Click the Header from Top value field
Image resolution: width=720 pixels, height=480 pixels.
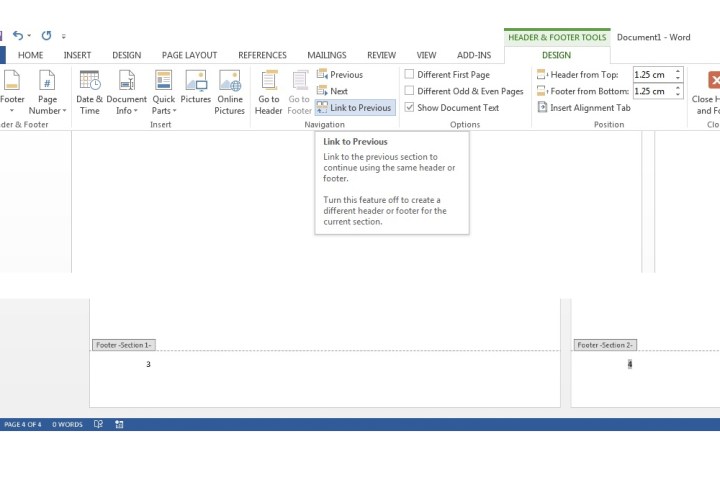[x=652, y=74]
